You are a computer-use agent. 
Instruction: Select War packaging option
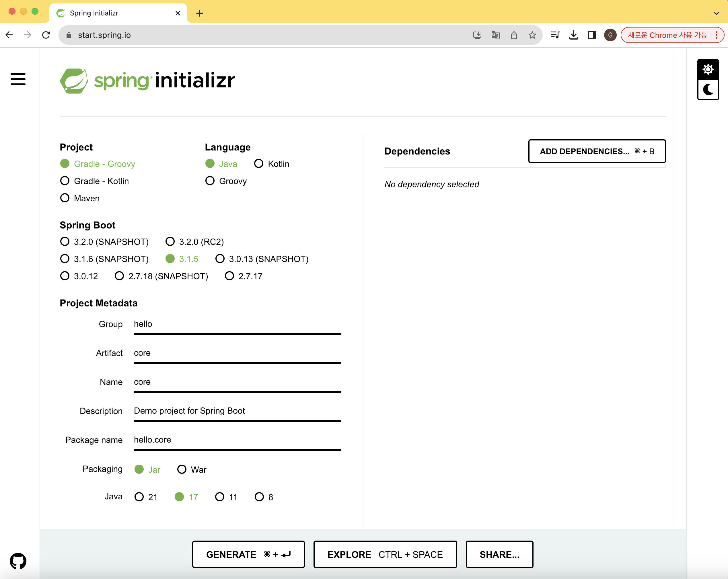coord(191,469)
